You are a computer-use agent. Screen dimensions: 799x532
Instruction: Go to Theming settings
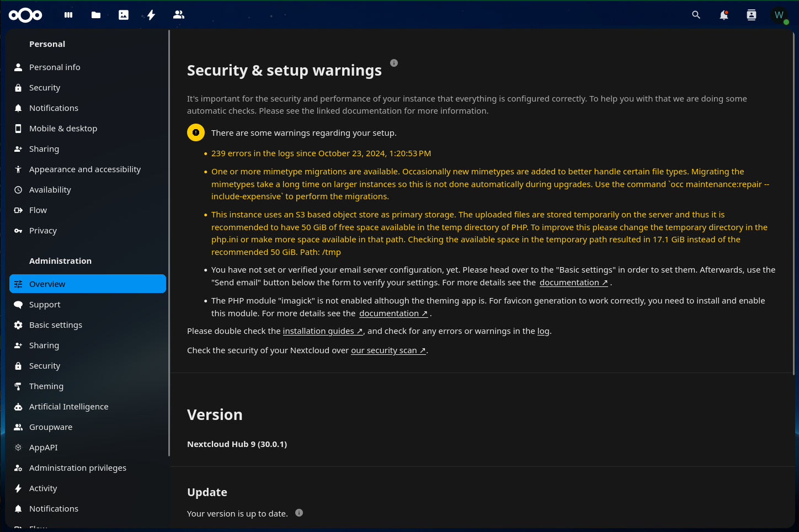click(46, 386)
